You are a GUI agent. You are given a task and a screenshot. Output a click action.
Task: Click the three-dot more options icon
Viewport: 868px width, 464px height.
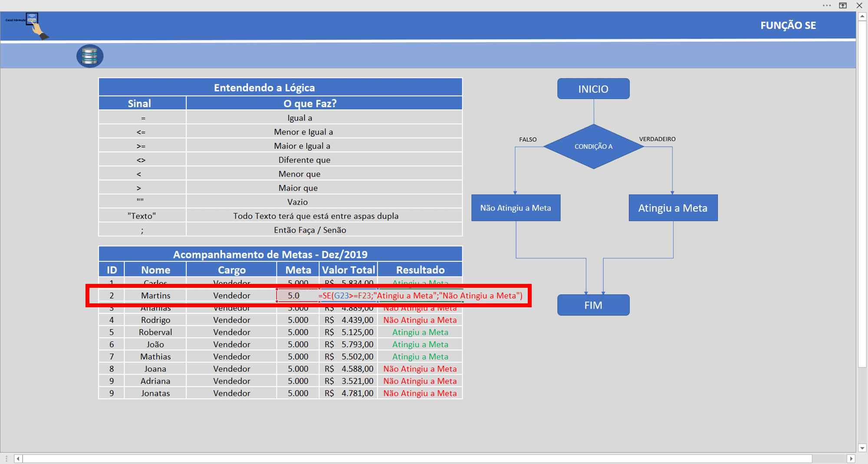[827, 6]
